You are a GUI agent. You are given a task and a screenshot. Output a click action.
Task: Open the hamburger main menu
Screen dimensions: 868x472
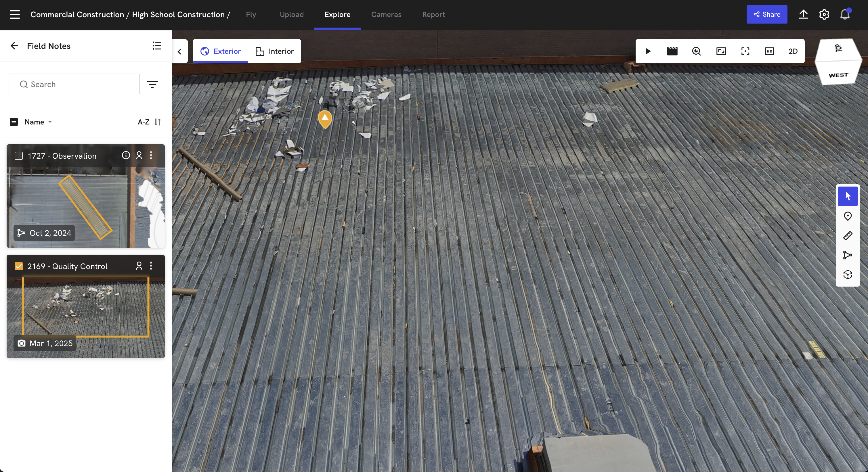(x=15, y=14)
